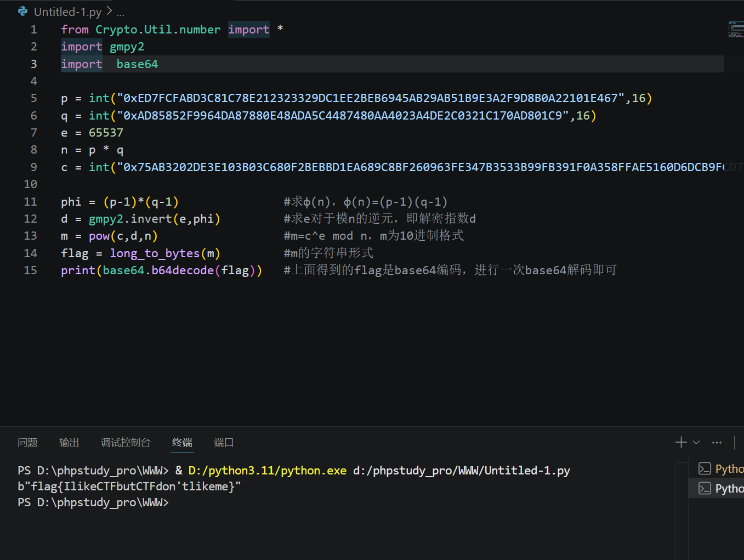Click the comment '#求e对于模n的逆元' on line 12

pyautogui.click(x=337, y=219)
